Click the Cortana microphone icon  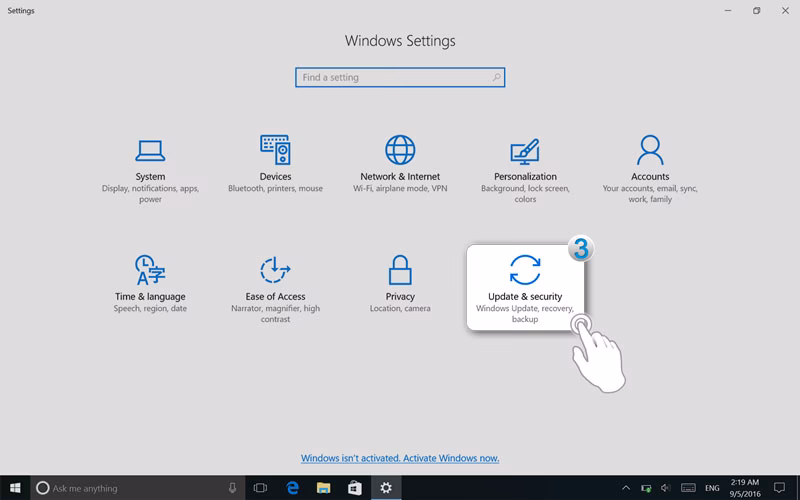[232, 488]
